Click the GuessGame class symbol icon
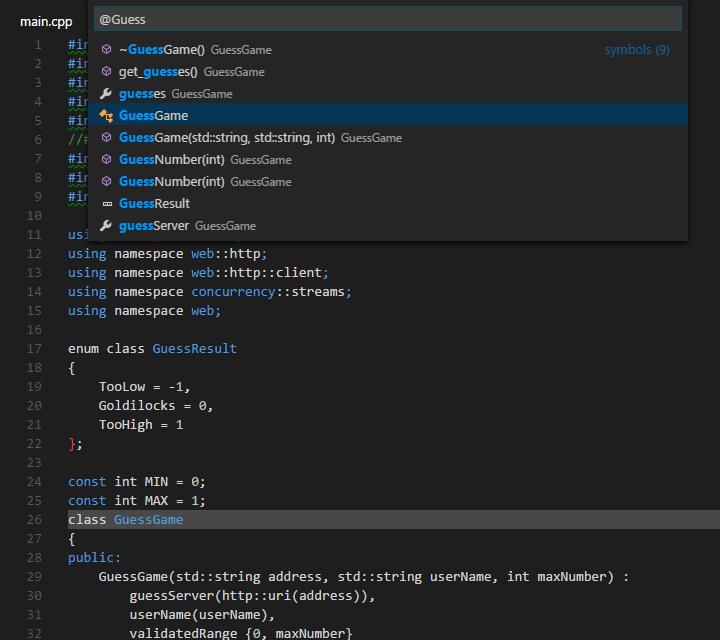This screenshot has width=720, height=640. pyautogui.click(x=107, y=116)
